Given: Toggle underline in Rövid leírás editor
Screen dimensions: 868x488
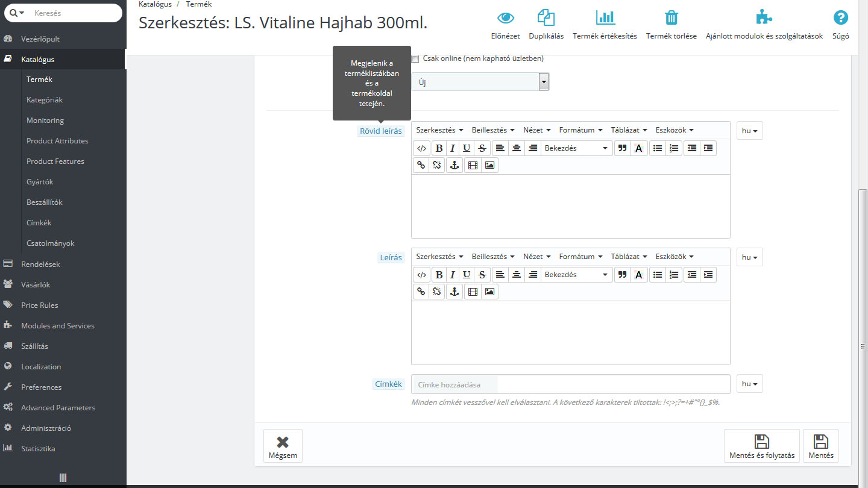Looking at the screenshot, I should pos(467,148).
